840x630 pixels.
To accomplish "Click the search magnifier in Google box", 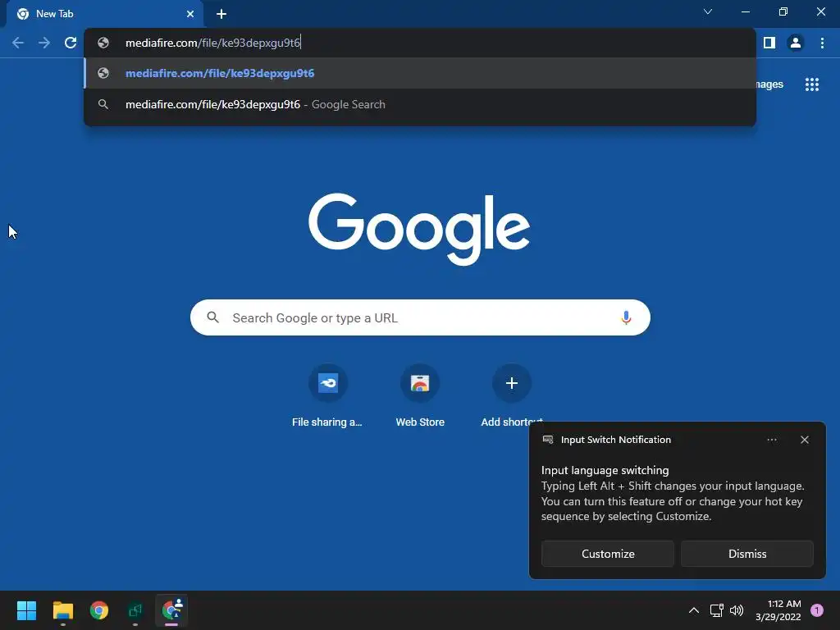I will coord(213,317).
